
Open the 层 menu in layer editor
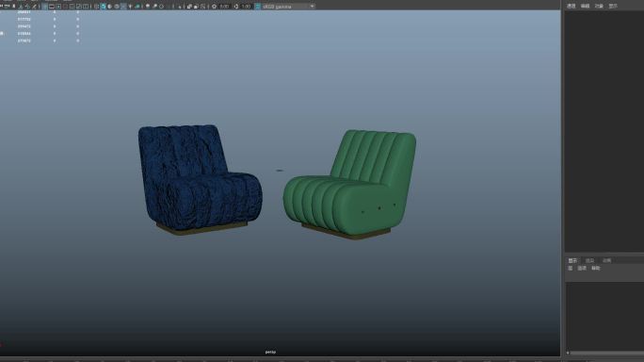[x=570, y=269]
